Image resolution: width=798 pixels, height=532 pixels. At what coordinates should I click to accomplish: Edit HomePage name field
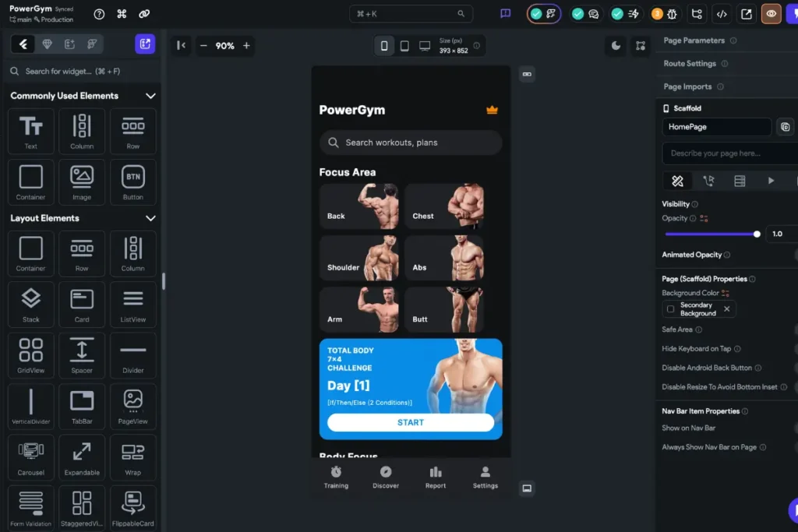click(717, 127)
